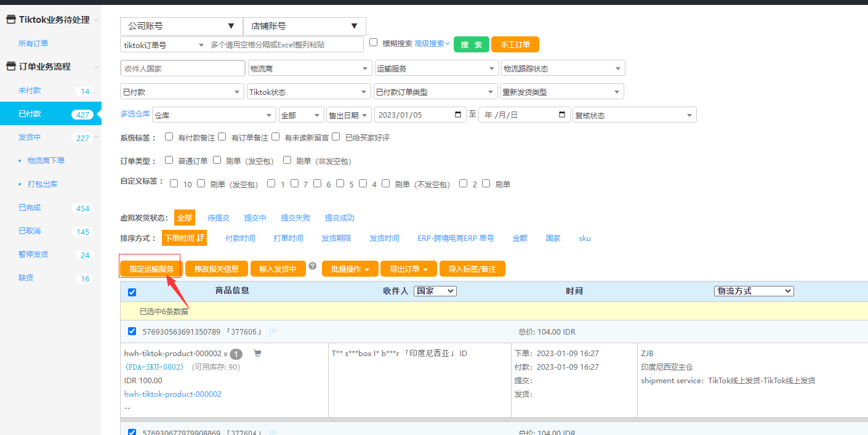Focus the 收件人国家 input field

tap(183, 68)
